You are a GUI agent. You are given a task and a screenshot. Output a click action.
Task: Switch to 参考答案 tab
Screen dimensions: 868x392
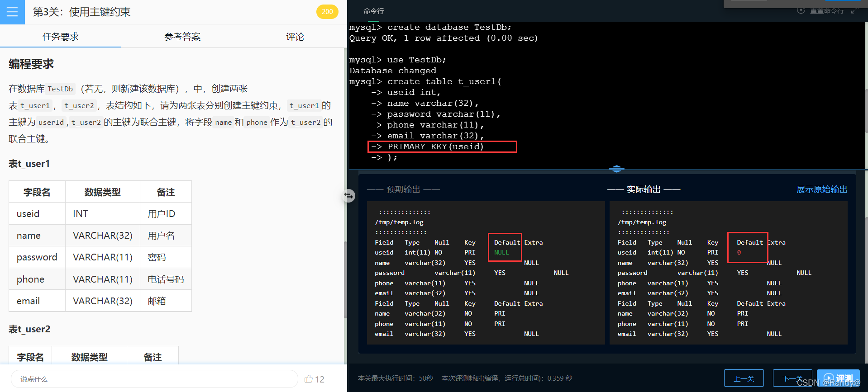click(x=182, y=37)
